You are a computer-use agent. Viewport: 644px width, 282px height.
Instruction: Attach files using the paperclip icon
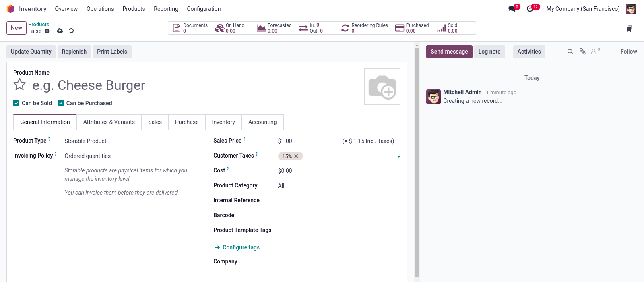(x=582, y=52)
